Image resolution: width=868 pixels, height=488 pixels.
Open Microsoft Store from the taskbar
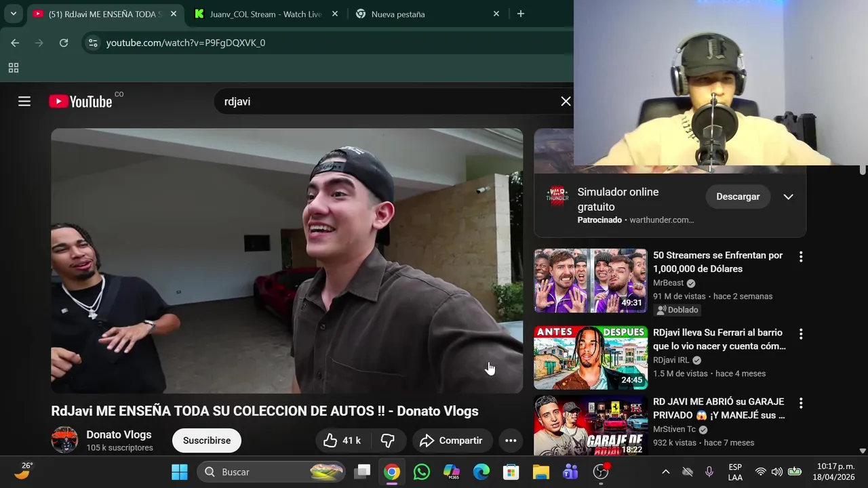click(511, 472)
